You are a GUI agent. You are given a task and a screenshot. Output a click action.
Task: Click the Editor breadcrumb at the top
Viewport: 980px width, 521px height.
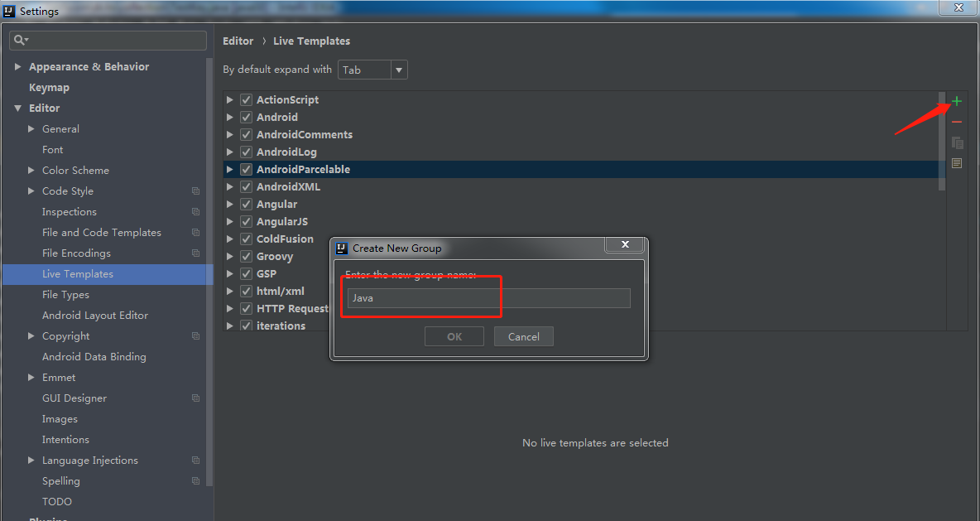tap(238, 41)
